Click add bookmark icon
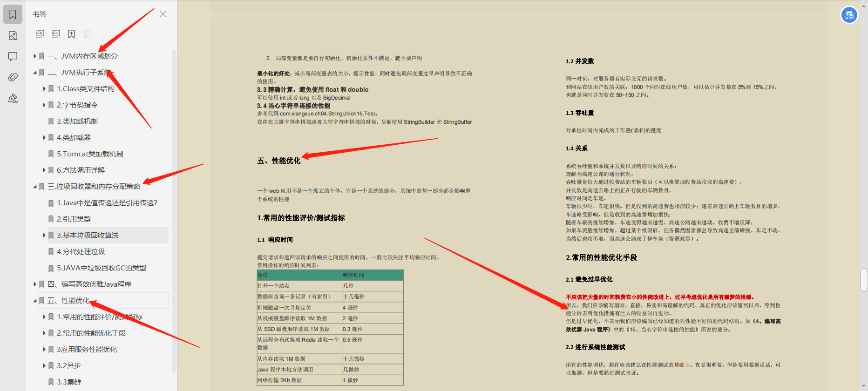 point(71,34)
